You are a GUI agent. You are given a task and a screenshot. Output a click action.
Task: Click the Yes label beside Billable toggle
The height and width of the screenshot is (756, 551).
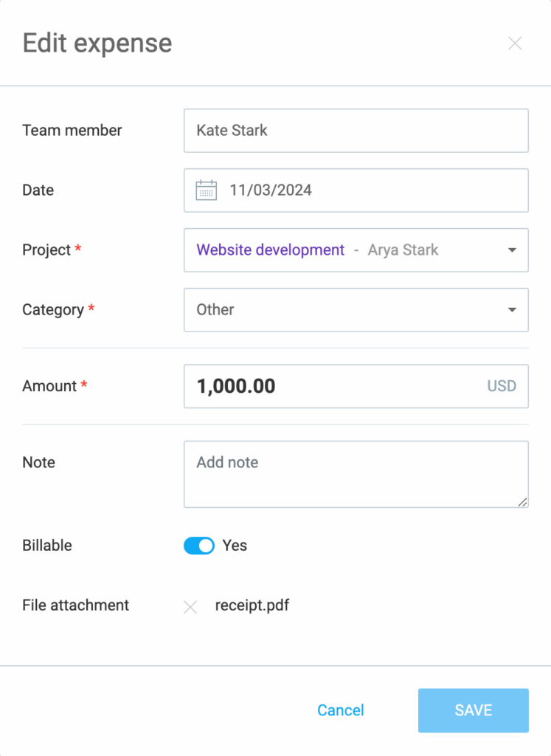(x=235, y=546)
